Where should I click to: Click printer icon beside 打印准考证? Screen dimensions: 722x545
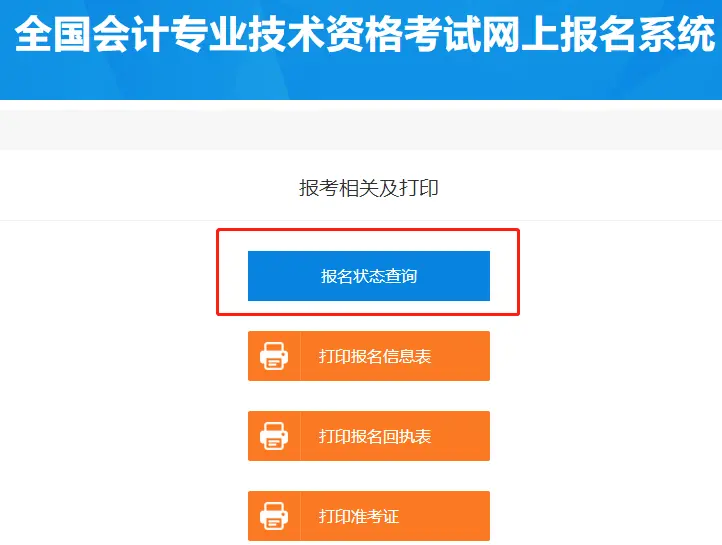(x=274, y=516)
